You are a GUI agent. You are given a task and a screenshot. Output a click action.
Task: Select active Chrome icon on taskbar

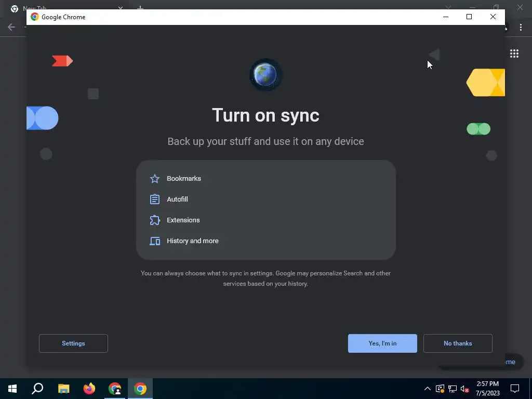click(x=140, y=389)
